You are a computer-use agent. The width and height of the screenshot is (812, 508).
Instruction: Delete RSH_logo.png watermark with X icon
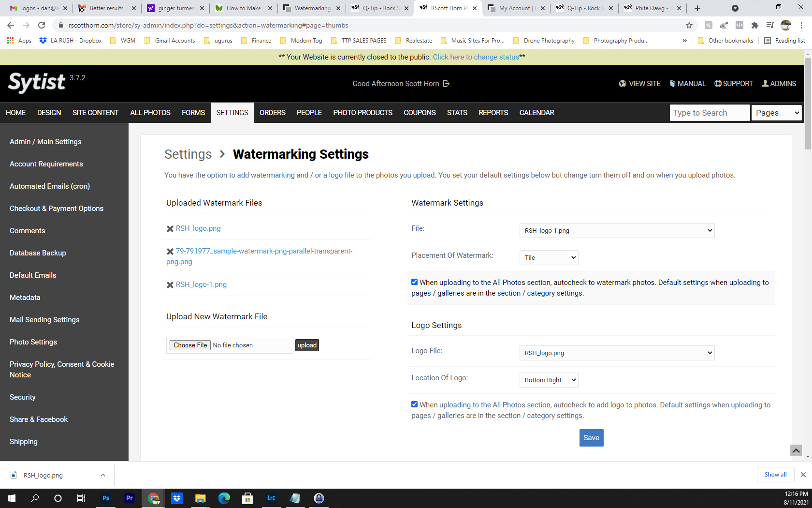[170, 229]
